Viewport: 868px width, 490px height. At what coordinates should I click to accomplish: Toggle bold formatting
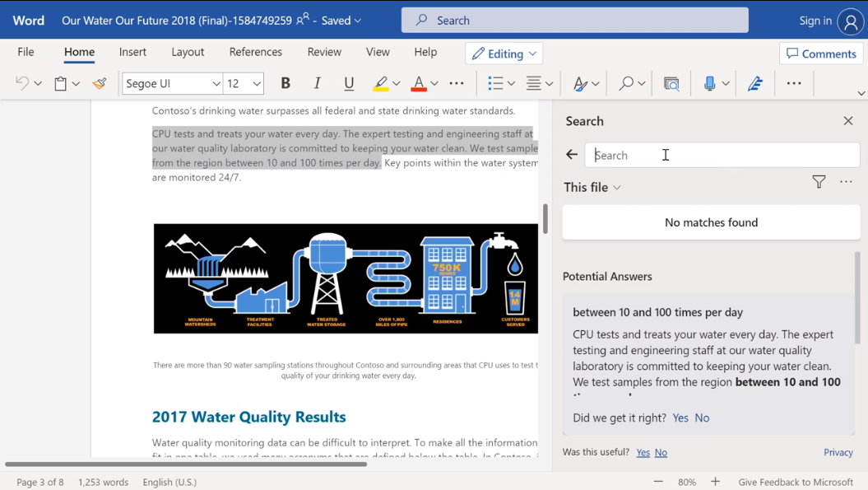tap(285, 83)
